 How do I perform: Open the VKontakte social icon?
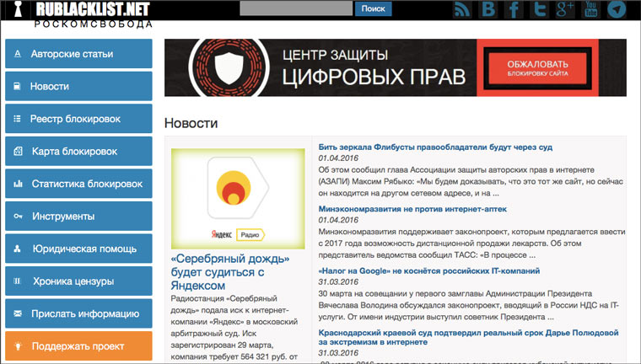pos(488,9)
